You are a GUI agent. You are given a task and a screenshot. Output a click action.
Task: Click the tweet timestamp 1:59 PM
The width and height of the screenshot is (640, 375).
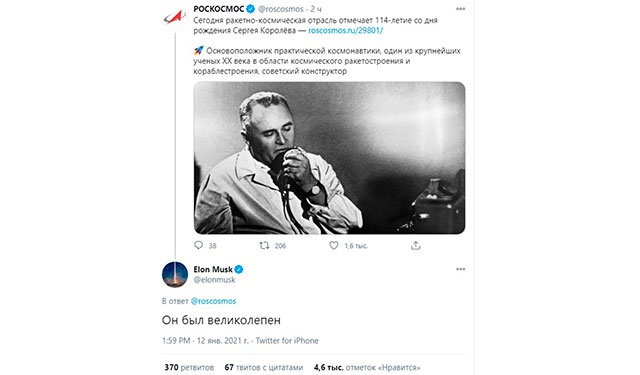coord(176,341)
